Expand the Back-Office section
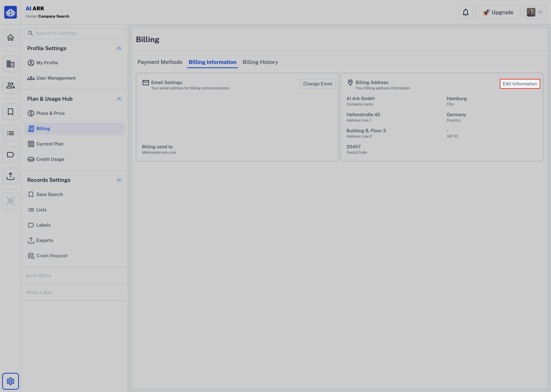Viewport: 551px width, 392px height. point(75,275)
